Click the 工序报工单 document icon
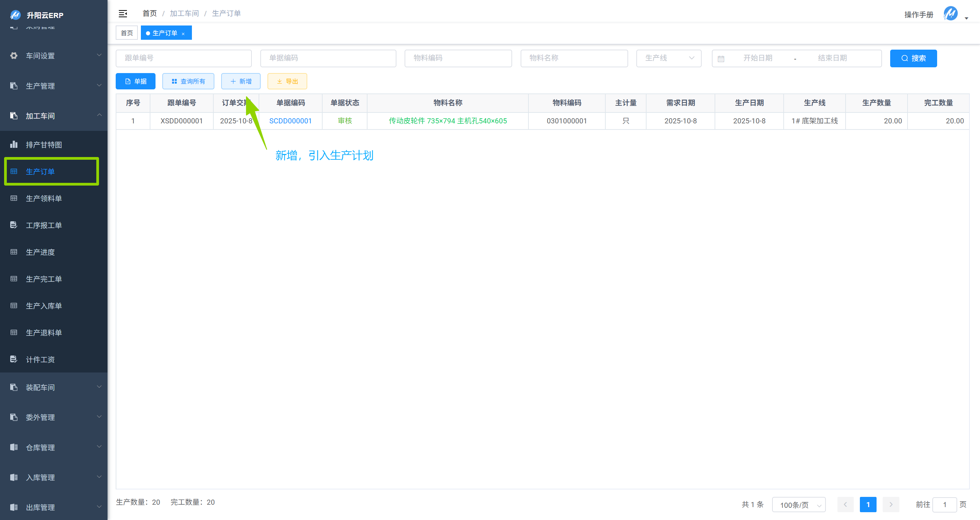This screenshot has height=520, width=980. tap(14, 225)
